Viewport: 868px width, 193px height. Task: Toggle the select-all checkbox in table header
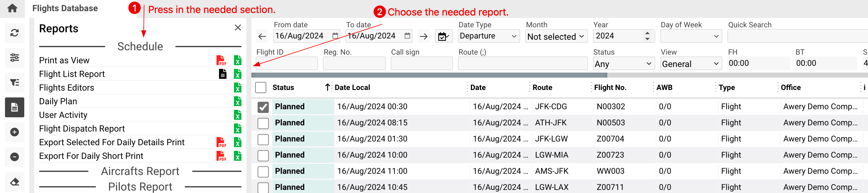260,88
